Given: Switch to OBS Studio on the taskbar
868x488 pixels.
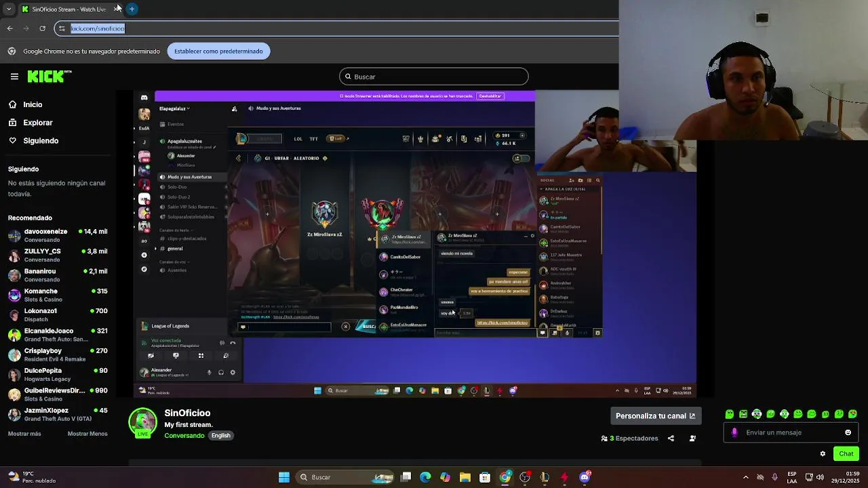Looking at the screenshot, I should 525,477.
